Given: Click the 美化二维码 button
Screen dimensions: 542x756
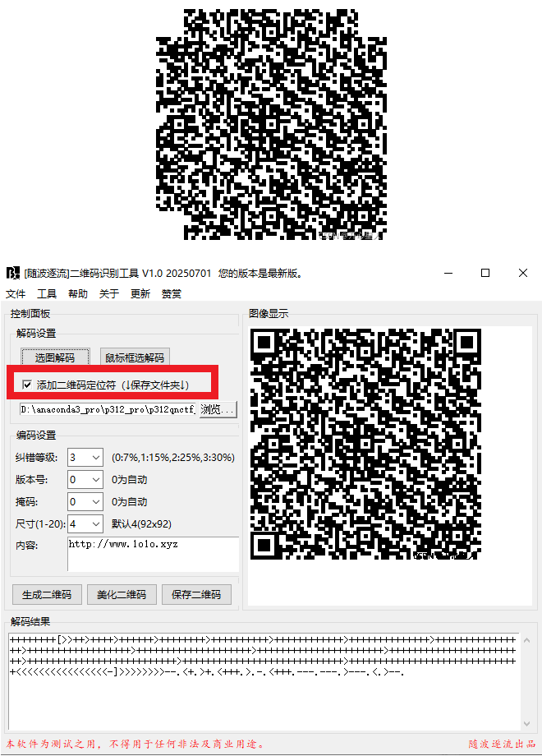Looking at the screenshot, I should pos(122,594).
